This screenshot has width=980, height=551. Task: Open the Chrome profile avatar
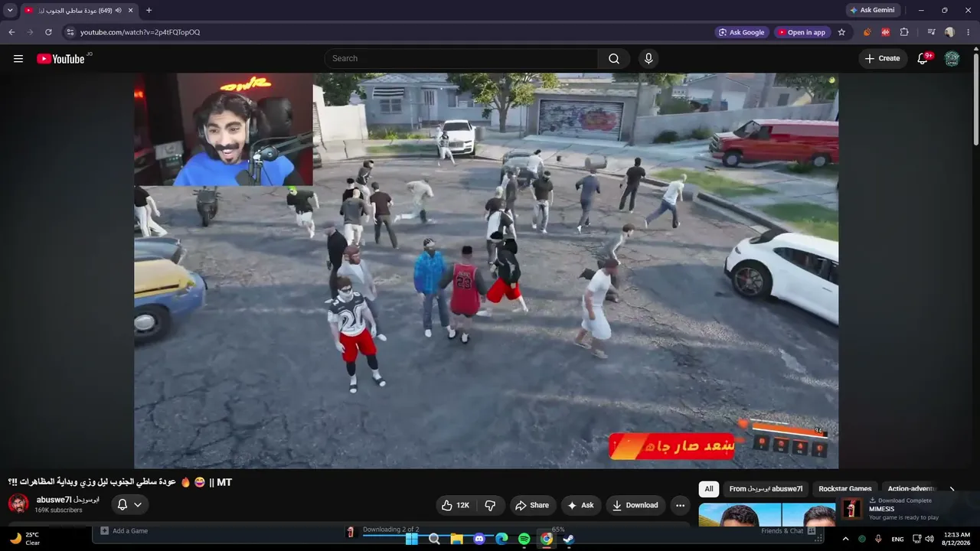(x=949, y=32)
